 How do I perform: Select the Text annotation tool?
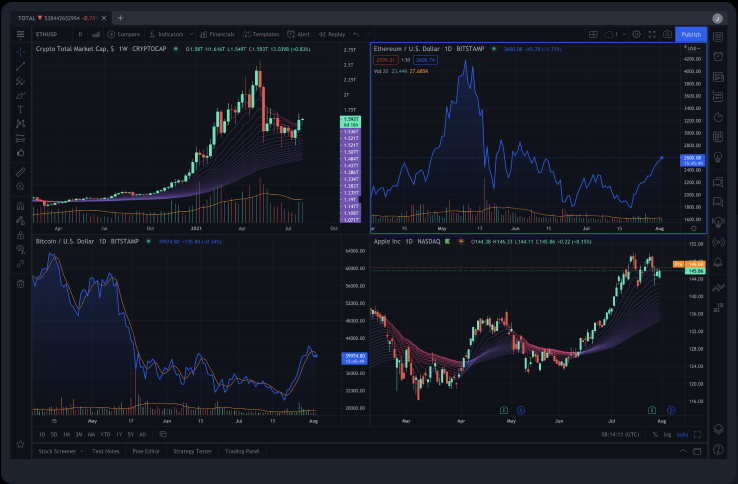point(20,110)
